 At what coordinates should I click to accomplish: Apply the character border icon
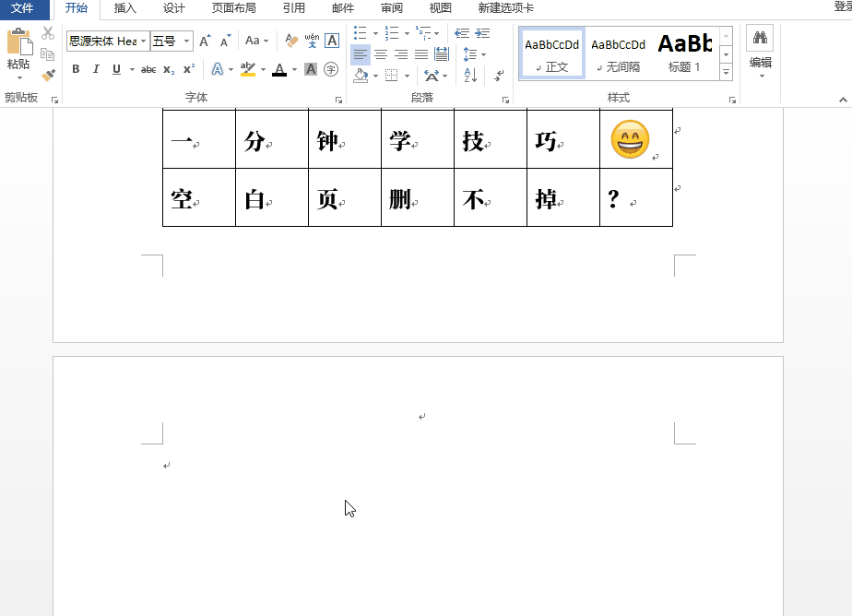pos(332,41)
